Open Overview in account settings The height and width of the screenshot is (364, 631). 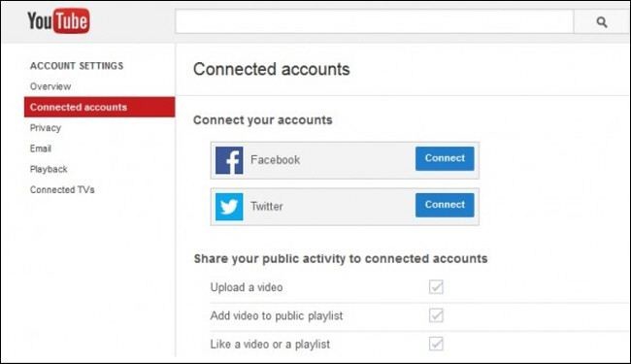50,86
